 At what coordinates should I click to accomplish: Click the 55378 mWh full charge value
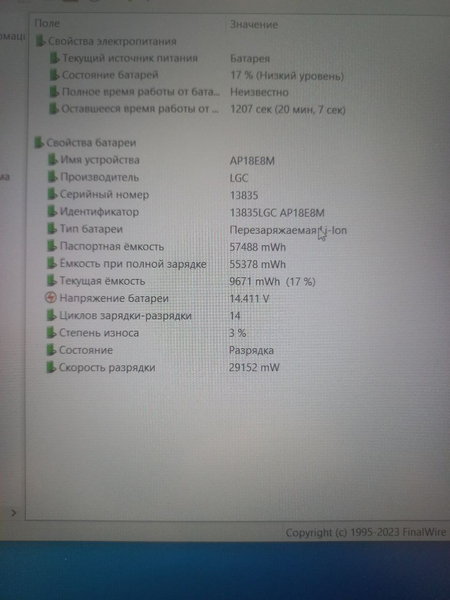point(258,264)
